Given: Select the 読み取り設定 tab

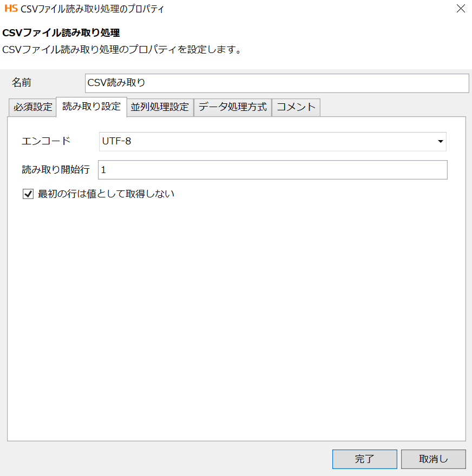Looking at the screenshot, I should pyautogui.click(x=91, y=107).
